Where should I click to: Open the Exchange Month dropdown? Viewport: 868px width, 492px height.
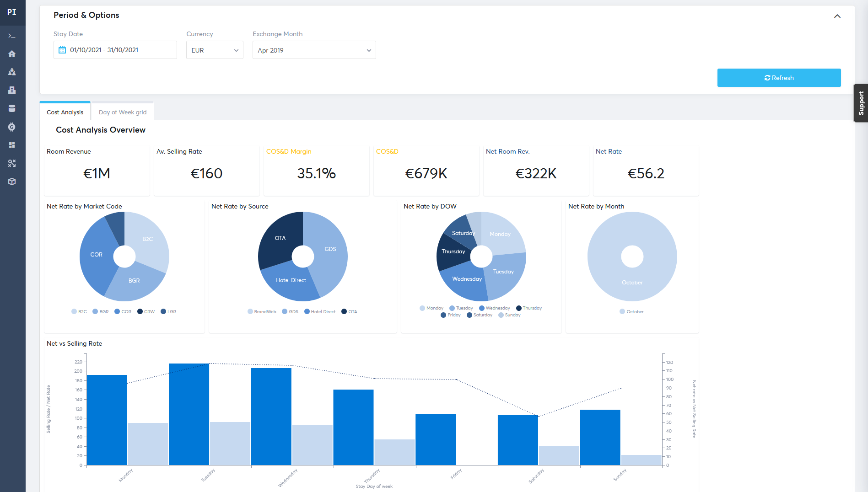click(314, 50)
